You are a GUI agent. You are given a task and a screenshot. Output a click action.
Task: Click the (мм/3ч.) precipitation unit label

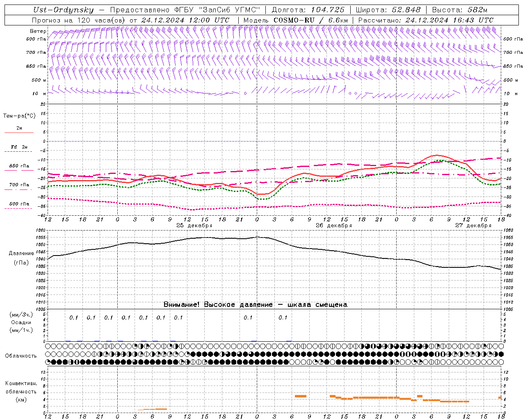(21, 315)
